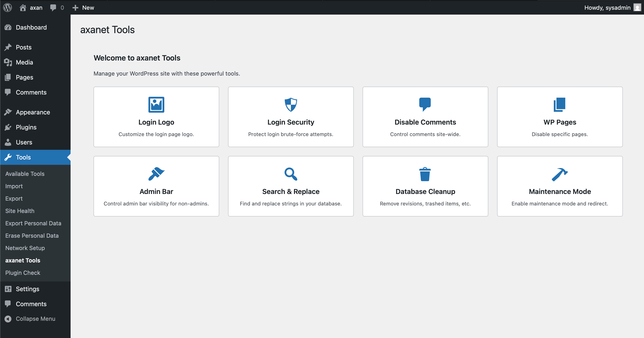The width and height of the screenshot is (644, 338).
Task: Collapse the sidebar with Collapse Menu
Action: click(35, 319)
